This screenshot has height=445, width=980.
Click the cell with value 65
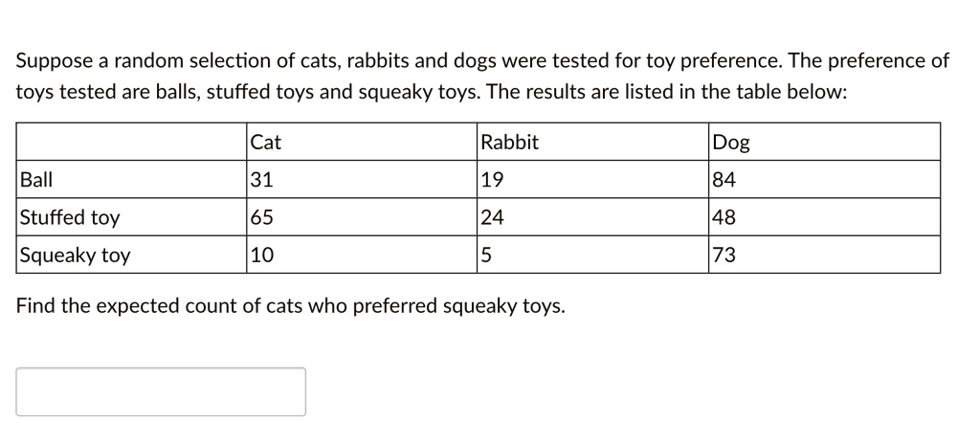pos(362,217)
